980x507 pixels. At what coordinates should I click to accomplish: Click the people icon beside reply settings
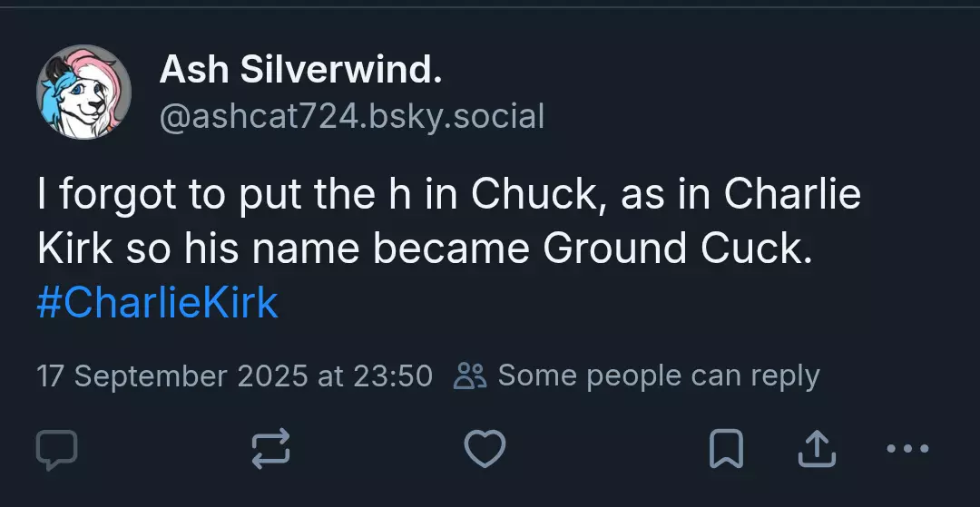tap(470, 375)
